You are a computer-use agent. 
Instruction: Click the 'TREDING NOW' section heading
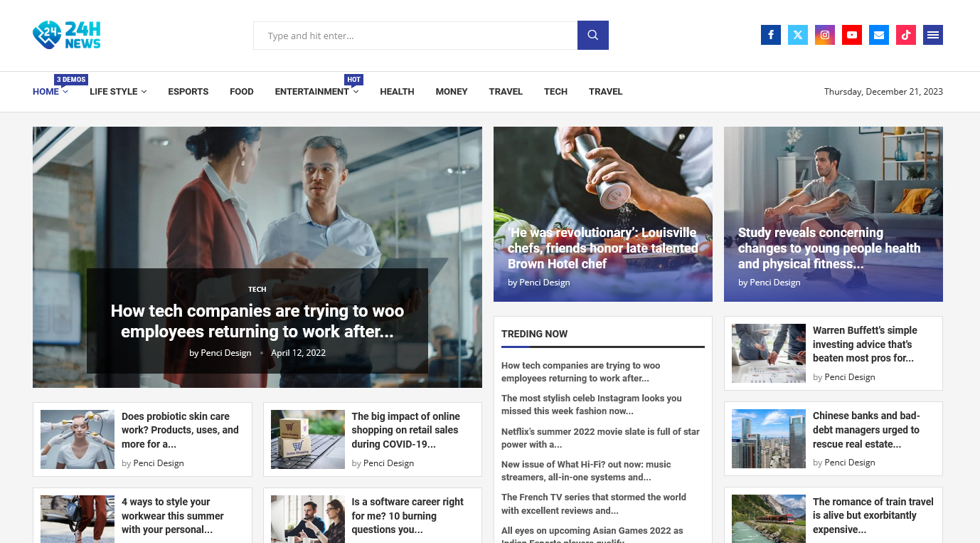(535, 334)
